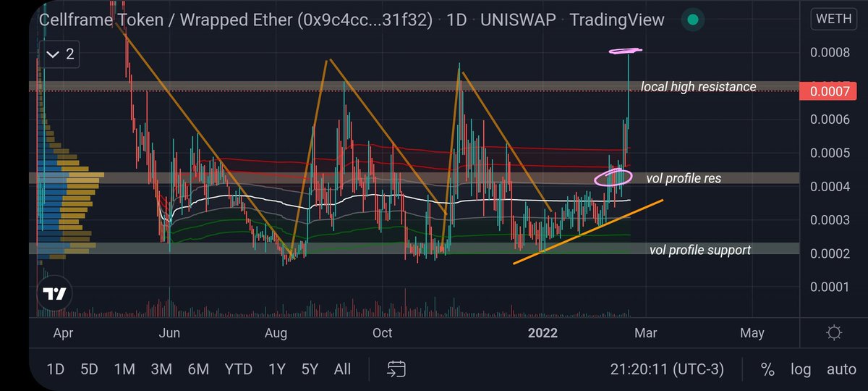Image resolution: width=868 pixels, height=391 pixels.
Task: Open chart settings gear icon
Action: click(833, 333)
